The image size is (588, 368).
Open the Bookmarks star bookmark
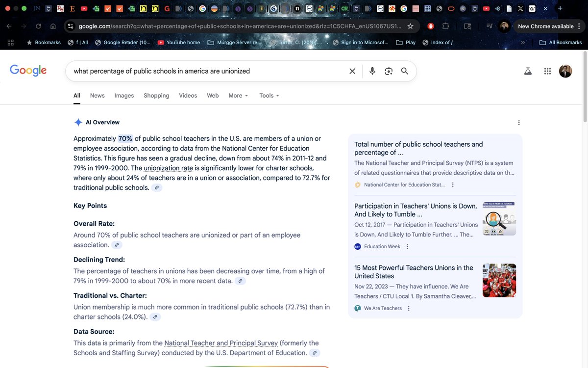[x=44, y=43]
